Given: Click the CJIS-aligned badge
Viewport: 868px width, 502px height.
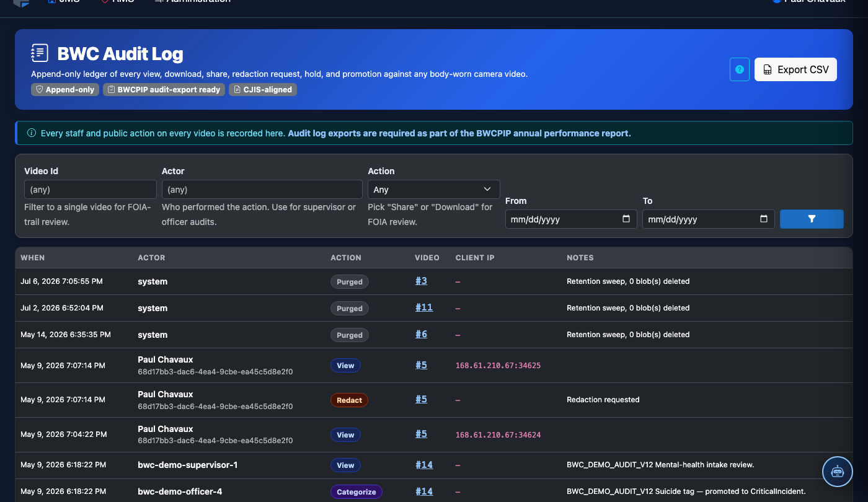Looking at the screenshot, I should click(x=263, y=90).
